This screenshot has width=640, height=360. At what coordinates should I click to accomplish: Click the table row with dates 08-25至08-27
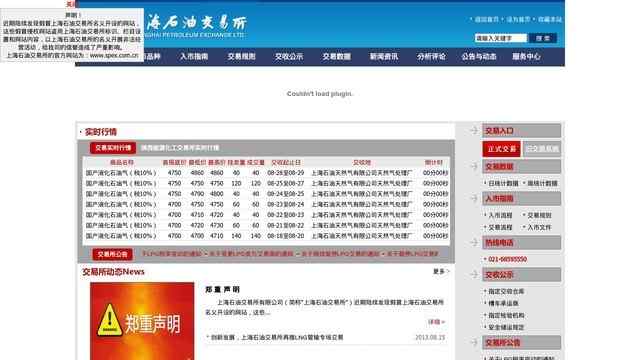(x=267, y=183)
